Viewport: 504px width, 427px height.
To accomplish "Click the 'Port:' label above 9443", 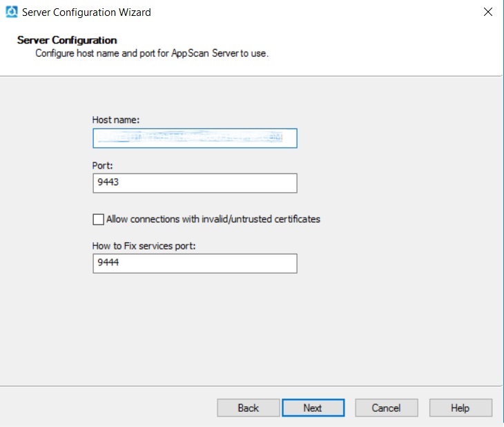I will [x=102, y=166].
